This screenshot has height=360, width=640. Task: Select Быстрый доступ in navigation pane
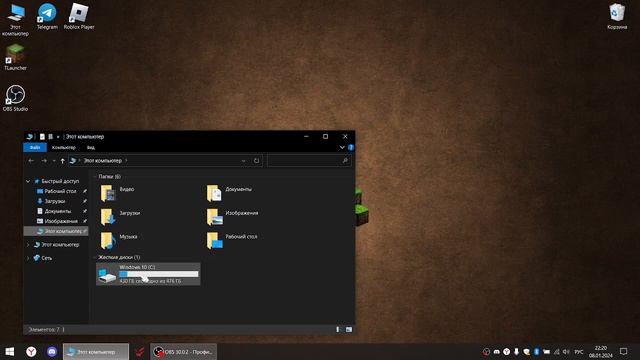(x=60, y=181)
